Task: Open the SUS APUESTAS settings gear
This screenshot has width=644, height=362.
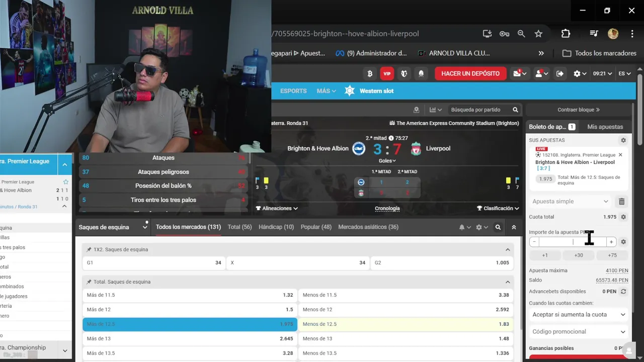Action: click(623, 140)
